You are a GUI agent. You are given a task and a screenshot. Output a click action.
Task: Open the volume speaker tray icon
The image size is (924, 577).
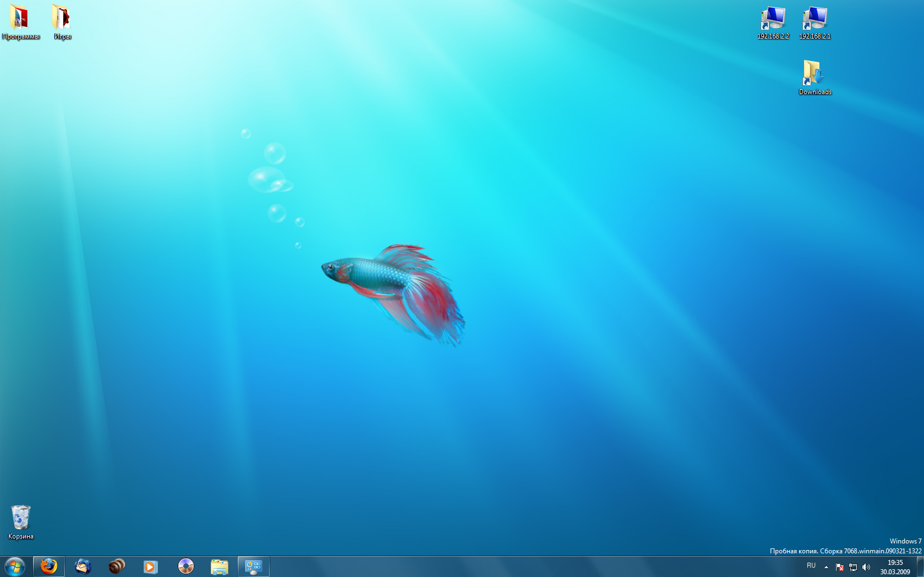point(866,567)
